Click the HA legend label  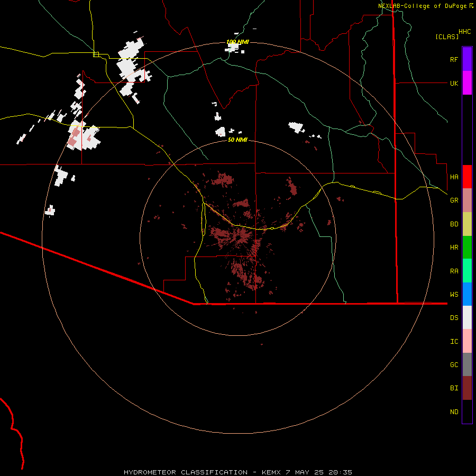point(454,177)
